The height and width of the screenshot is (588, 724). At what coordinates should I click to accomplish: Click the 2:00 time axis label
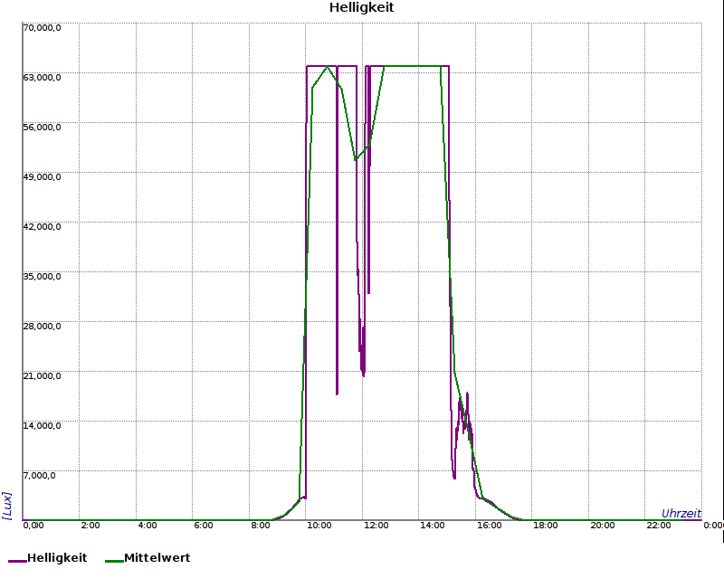click(x=90, y=526)
